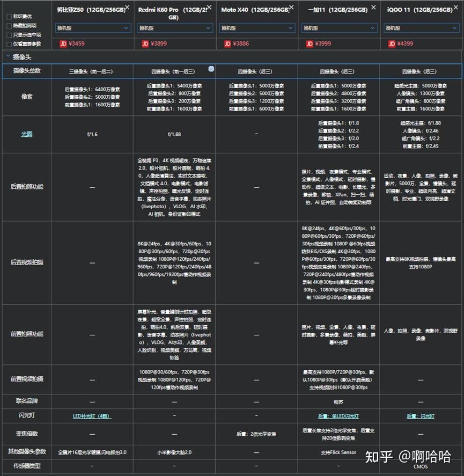Open the ¥3999 JD price
Image resolution: width=464 pixels, height=476 pixels.
(x=323, y=43)
